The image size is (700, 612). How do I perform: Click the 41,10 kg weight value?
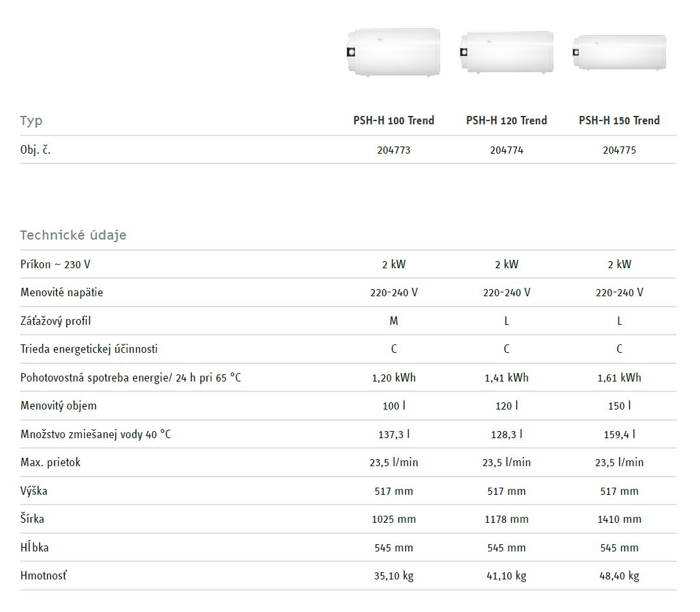(x=507, y=576)
